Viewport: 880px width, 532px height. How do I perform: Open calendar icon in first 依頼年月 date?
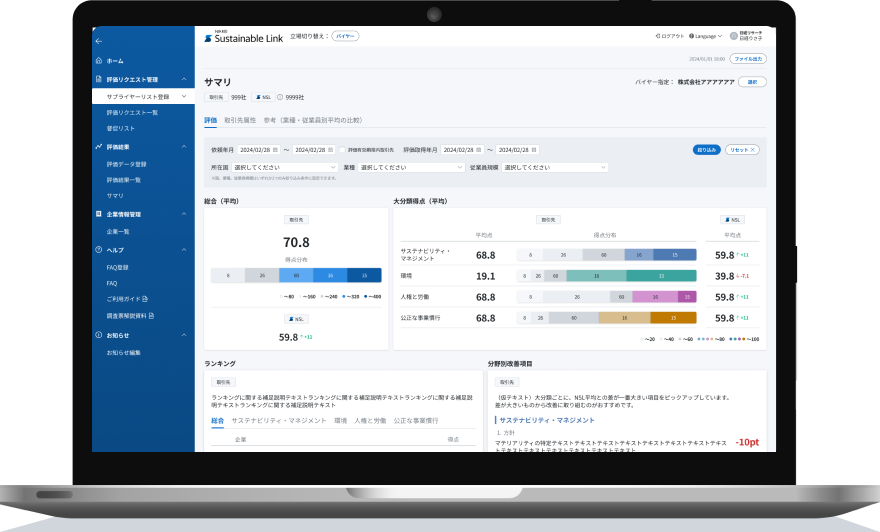coord(275,150)
